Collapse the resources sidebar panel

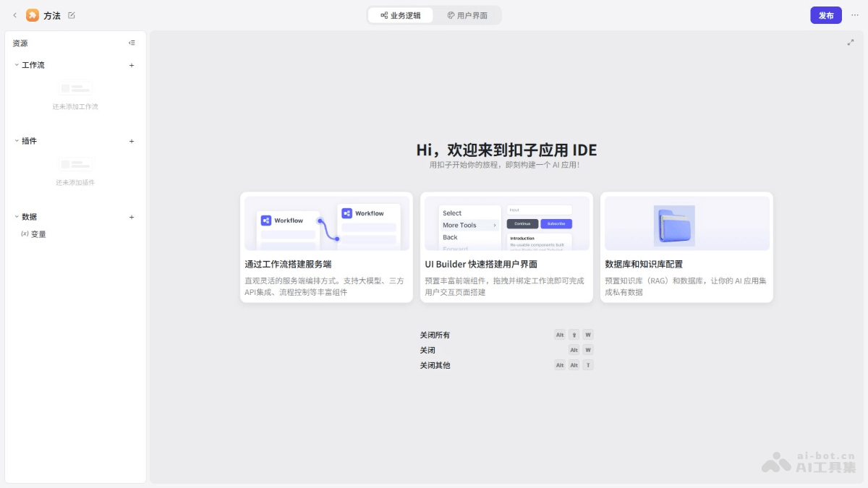pyautogui.click(x=132, y=43)
